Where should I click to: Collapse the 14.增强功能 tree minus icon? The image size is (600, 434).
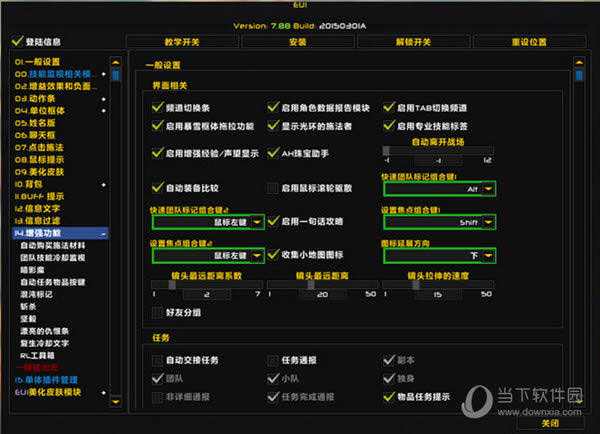105,232
